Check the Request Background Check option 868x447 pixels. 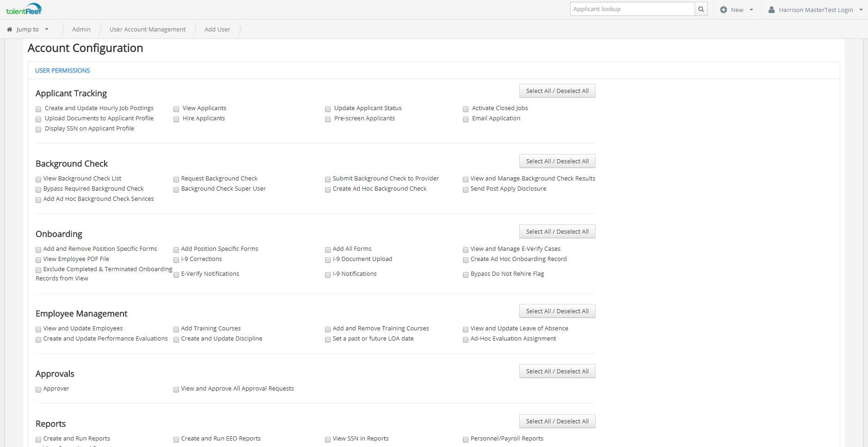[176, 180]
